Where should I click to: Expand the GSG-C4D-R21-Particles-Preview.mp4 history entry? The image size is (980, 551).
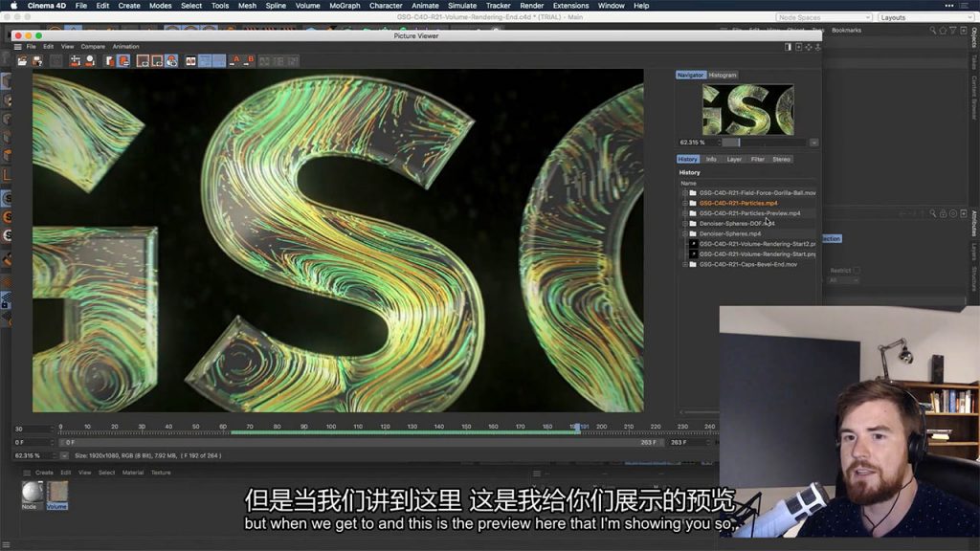tap(685, 213)
